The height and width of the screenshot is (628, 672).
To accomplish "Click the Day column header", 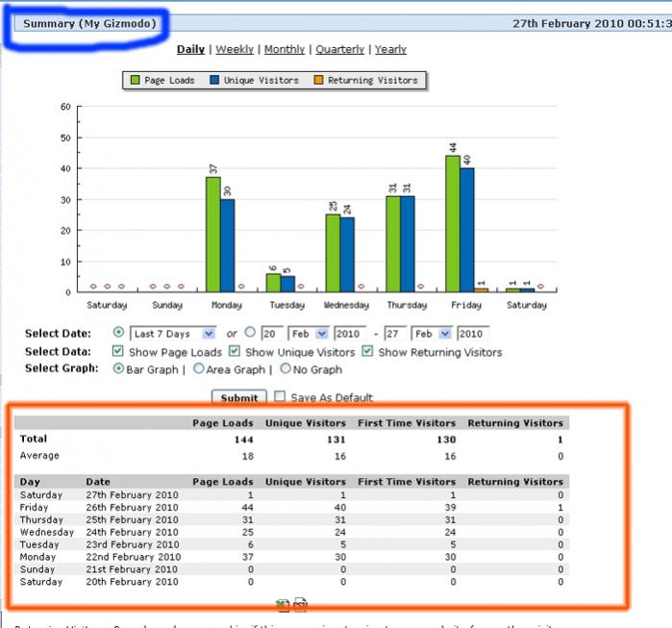I will pos(30,482).
